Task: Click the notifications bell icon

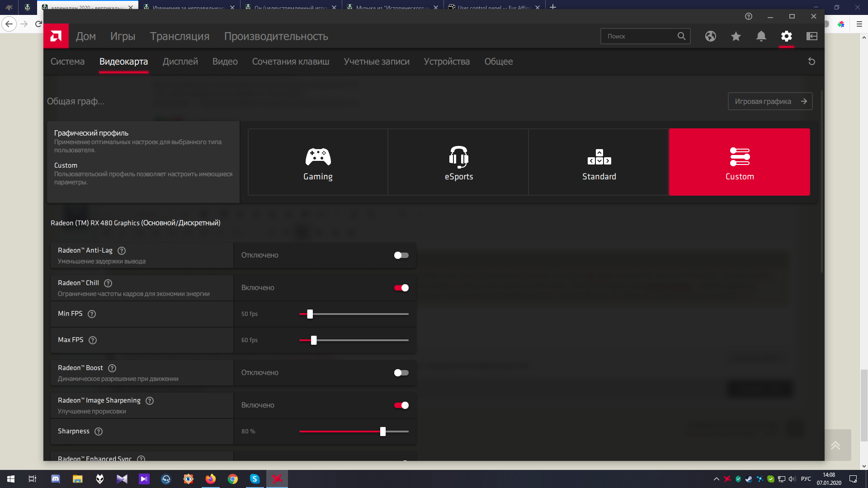Action: click(762, 36)
